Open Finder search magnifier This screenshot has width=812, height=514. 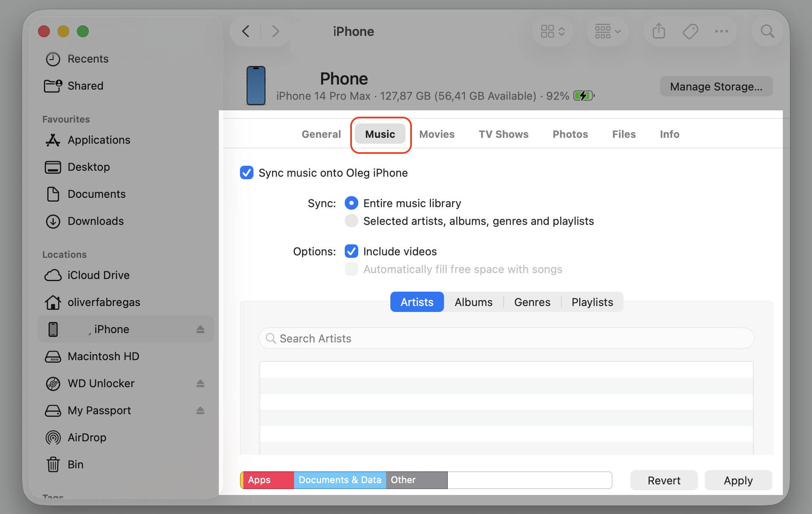[x=767, y=31]
